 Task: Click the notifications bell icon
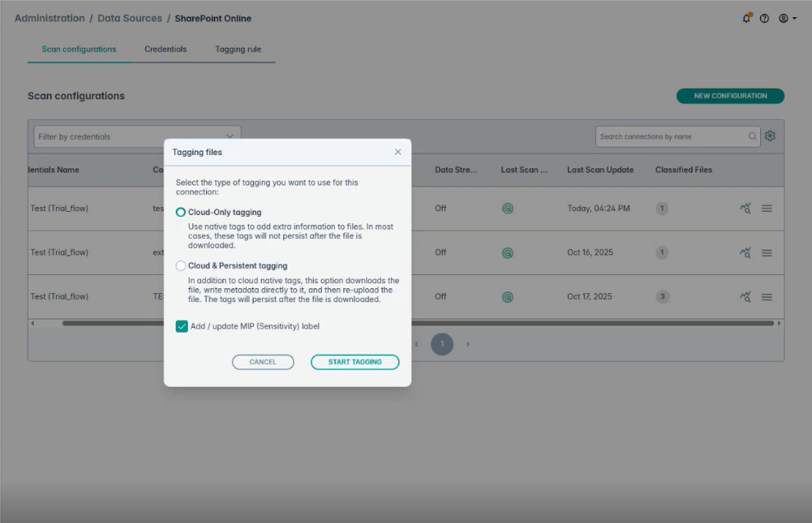click(x=746, y=18)
